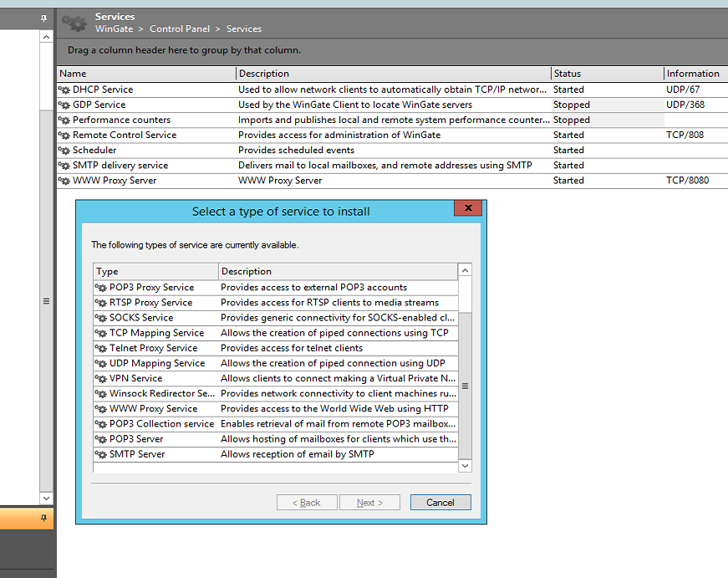Image resolution: width=728 pixels, height=578 pixels.
Task: Click the left panel scrollbar thumb
Action: pyautogui.click(x=46, y=301)
